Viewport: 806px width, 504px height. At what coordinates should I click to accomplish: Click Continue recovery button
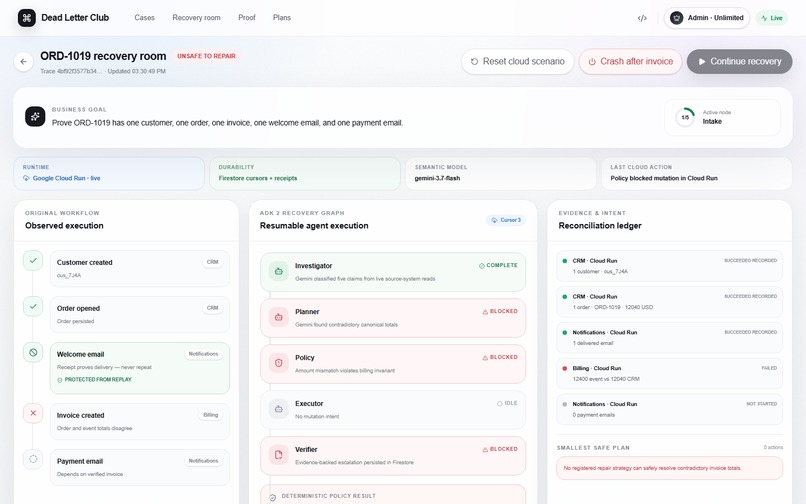point(739,62)
